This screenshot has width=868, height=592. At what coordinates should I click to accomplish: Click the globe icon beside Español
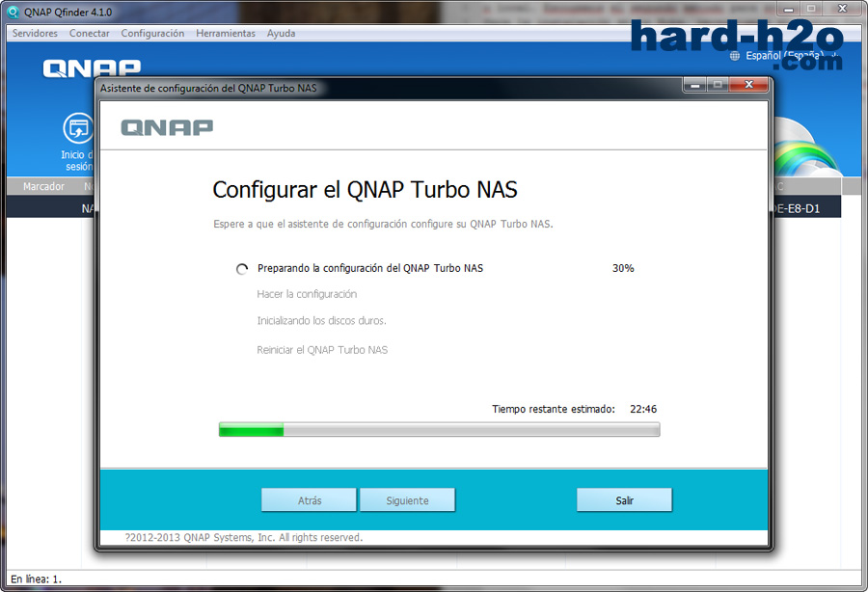tap(735, 56)
